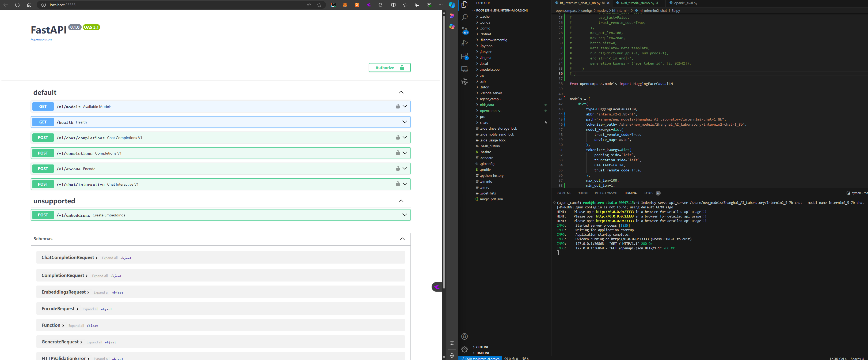Switch to the DEBUG CONSOLE tab
Screen dimensions: 868x360
click(606, 193)
